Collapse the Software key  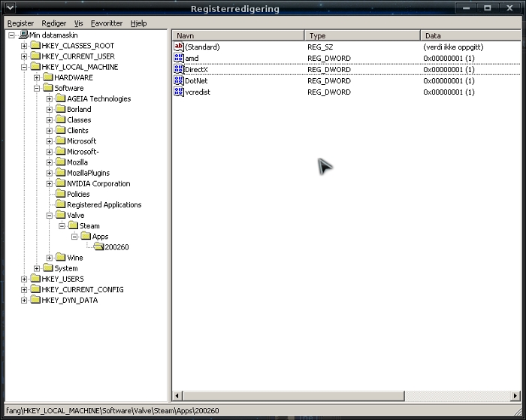click(37, 88)
